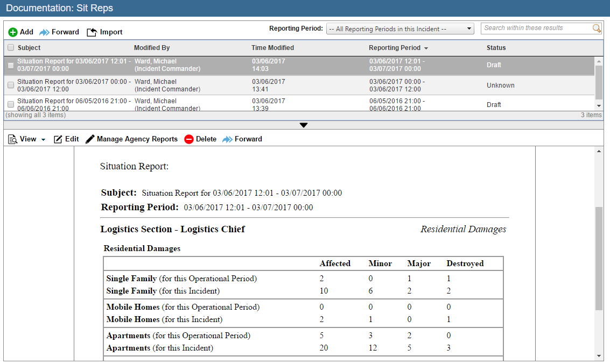Image resolution: width=610 pixels, height=364 pixels.
Task: Check the box for the 03/06/2017 12:01 report
Action: 10,65
